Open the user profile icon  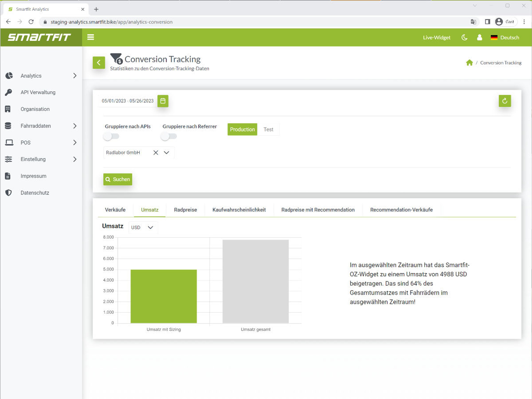pos(479,38)
